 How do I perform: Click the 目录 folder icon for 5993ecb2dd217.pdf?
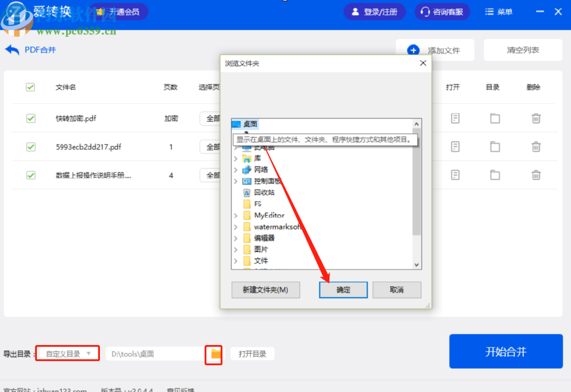click(x=495, y=146)
